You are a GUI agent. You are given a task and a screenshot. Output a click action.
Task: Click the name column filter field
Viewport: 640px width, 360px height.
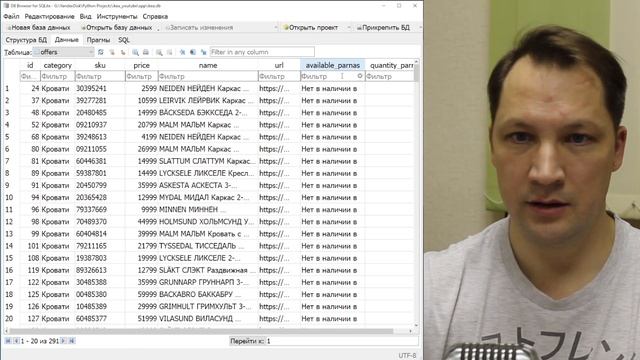pyautogui.click(x=208, y=76)
